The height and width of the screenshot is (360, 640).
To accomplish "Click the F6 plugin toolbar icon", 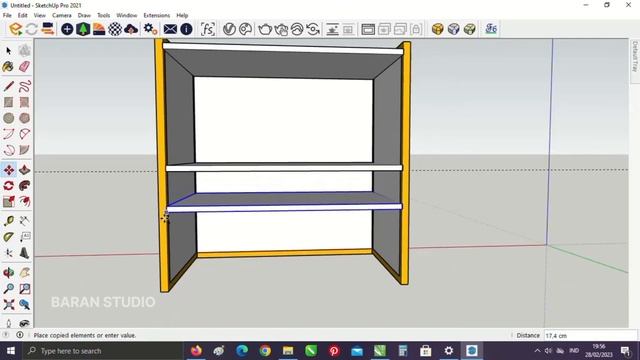I will pyautogui.click(x=491, y=29).
